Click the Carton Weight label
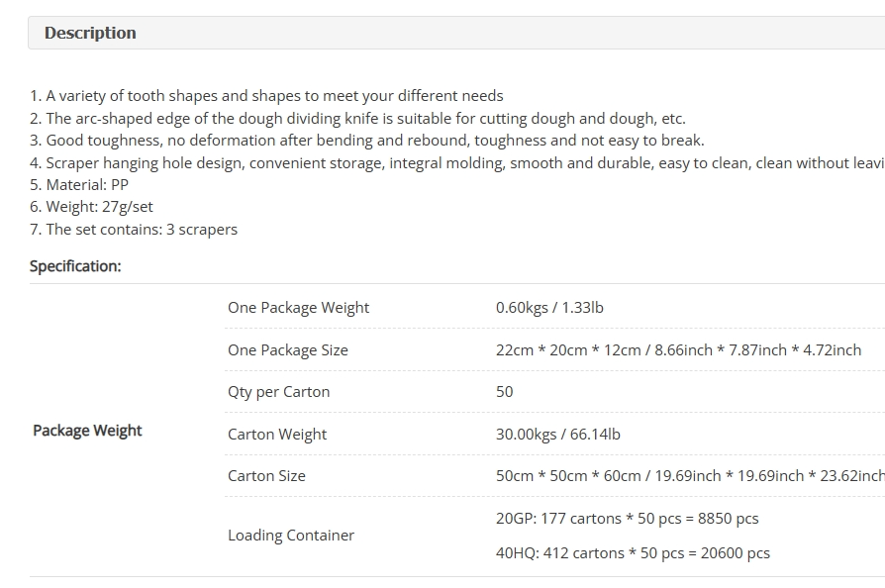 (x=277, y=435)
